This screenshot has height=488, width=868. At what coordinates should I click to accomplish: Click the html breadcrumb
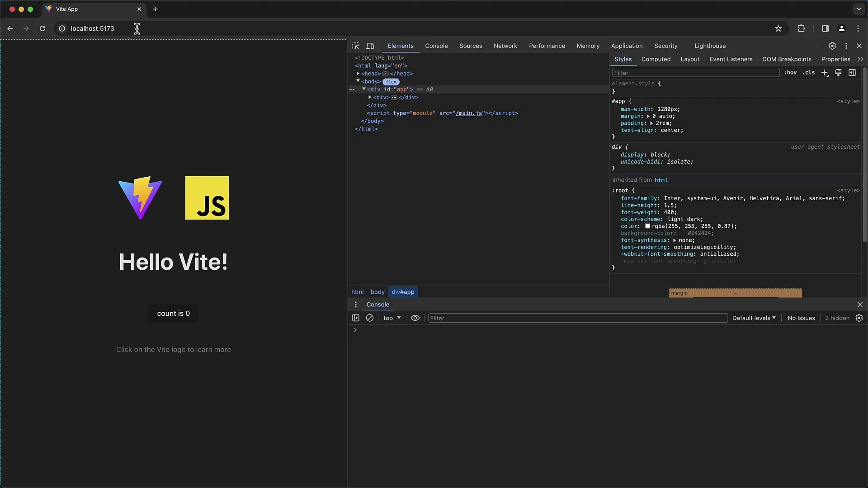pyautogui.click(x=358, y=292)
